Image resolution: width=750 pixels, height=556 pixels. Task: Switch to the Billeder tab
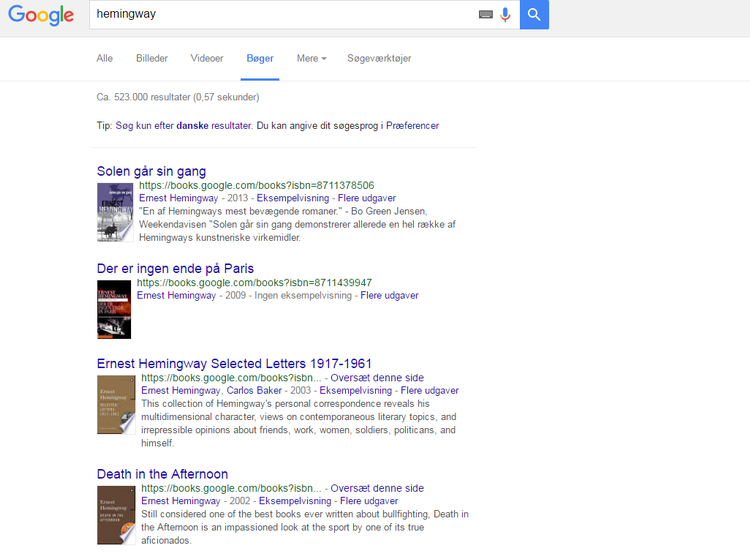pos(152,58)
